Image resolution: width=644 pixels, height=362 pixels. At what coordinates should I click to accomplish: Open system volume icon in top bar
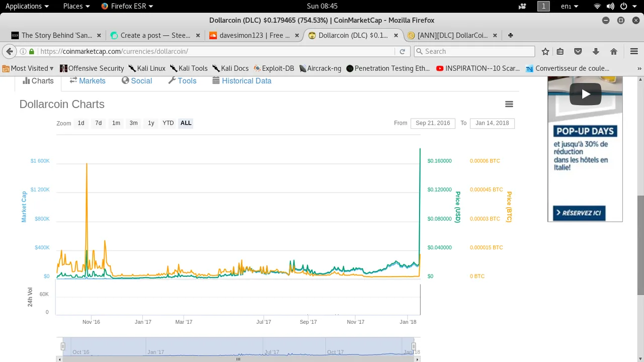610,6
